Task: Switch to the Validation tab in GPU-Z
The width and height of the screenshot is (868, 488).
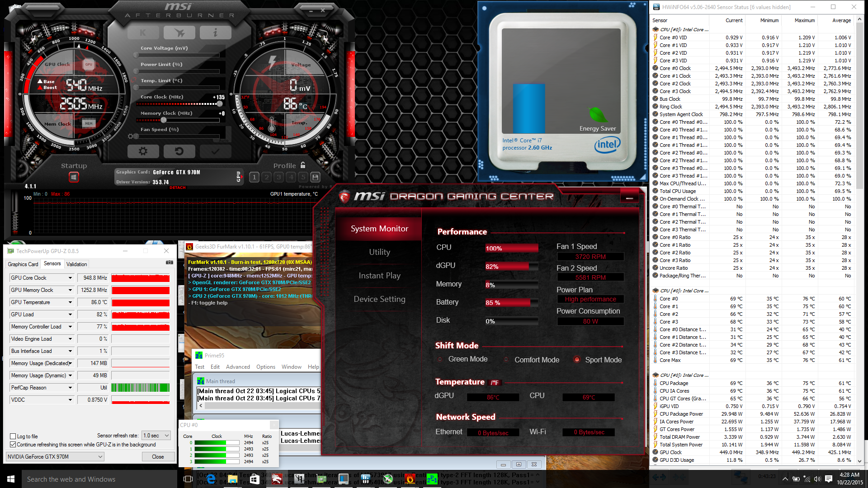Action: click(x=76, y=264)
